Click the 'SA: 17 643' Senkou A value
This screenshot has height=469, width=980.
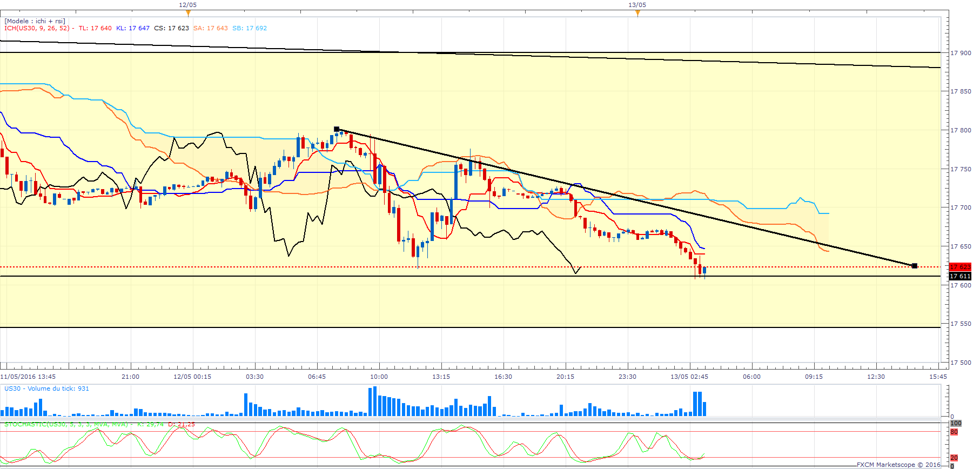click(211, 28)
